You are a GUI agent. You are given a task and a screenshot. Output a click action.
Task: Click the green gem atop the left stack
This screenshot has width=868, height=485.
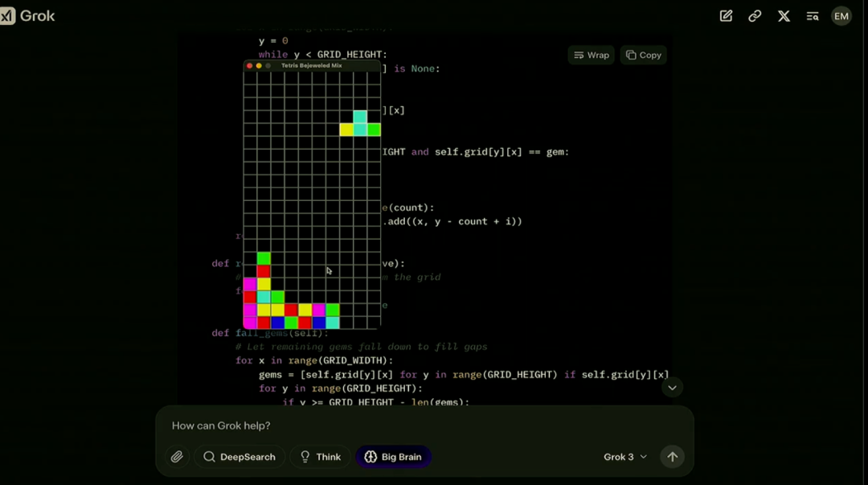click(x=264, y=257)
